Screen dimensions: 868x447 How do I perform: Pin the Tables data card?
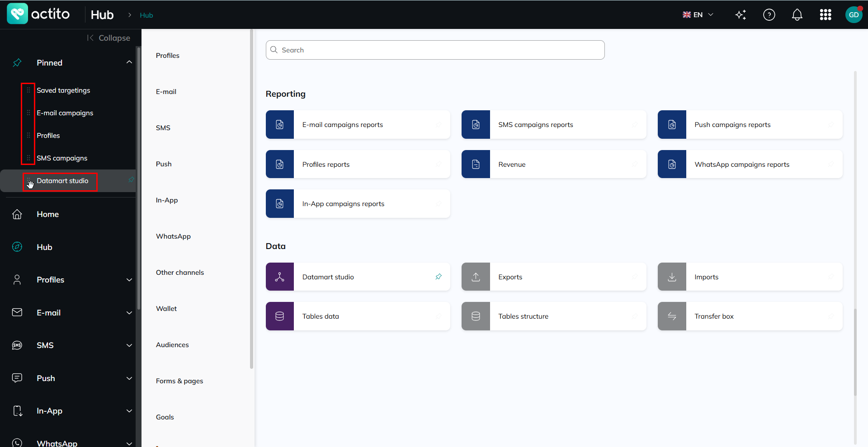click(439, 316)
